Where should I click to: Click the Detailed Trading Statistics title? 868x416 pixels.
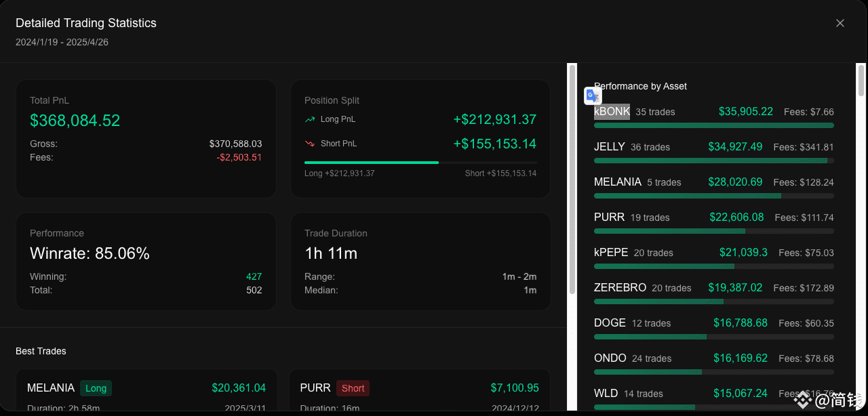pyautogui.click(x=86, y=23)
